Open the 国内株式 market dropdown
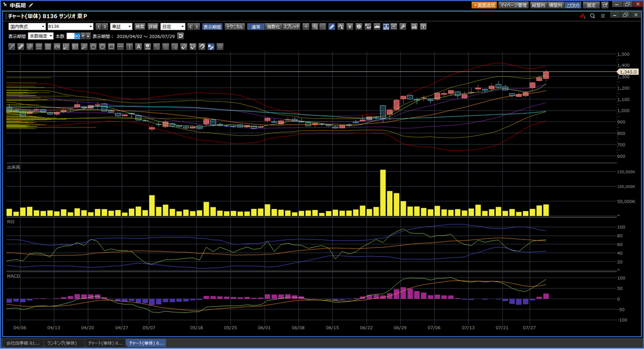The width and height of the screenshot is (644, 349). 27,26
